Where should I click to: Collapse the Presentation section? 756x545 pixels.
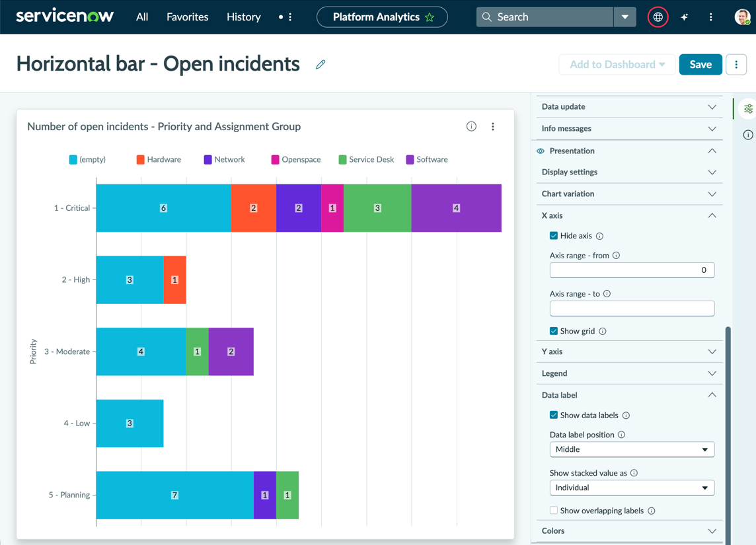pyautogui.click(x=629, y=151)
